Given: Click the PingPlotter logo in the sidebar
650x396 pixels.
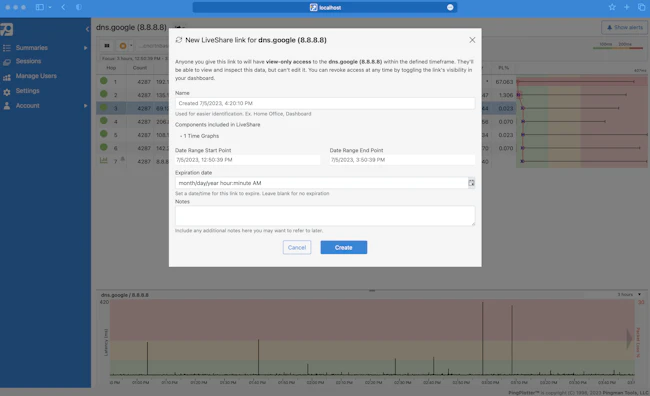Looking at the screenshot, I should [7, 29].
